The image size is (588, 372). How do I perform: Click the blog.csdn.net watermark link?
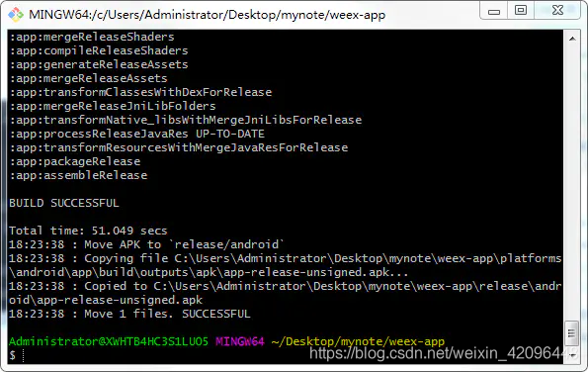[444, 353]
